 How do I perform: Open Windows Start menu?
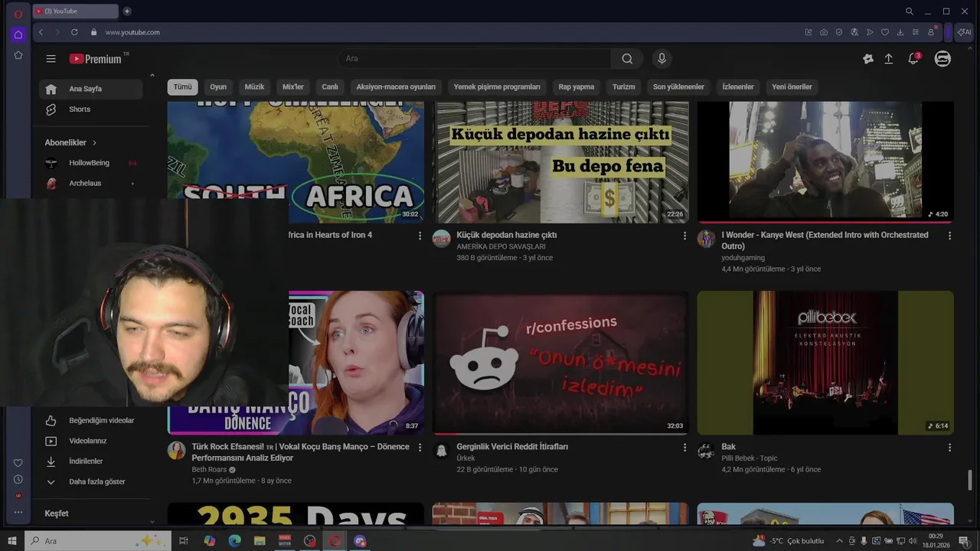[x=12, y=541]
